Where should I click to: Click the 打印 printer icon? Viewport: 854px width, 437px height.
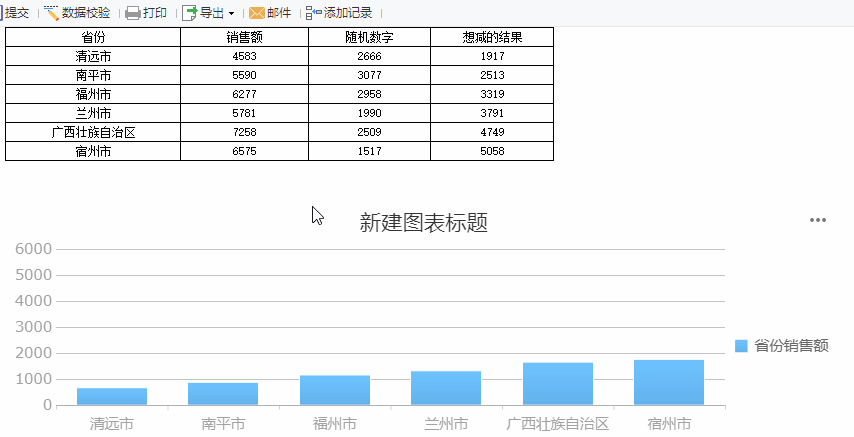133,13
